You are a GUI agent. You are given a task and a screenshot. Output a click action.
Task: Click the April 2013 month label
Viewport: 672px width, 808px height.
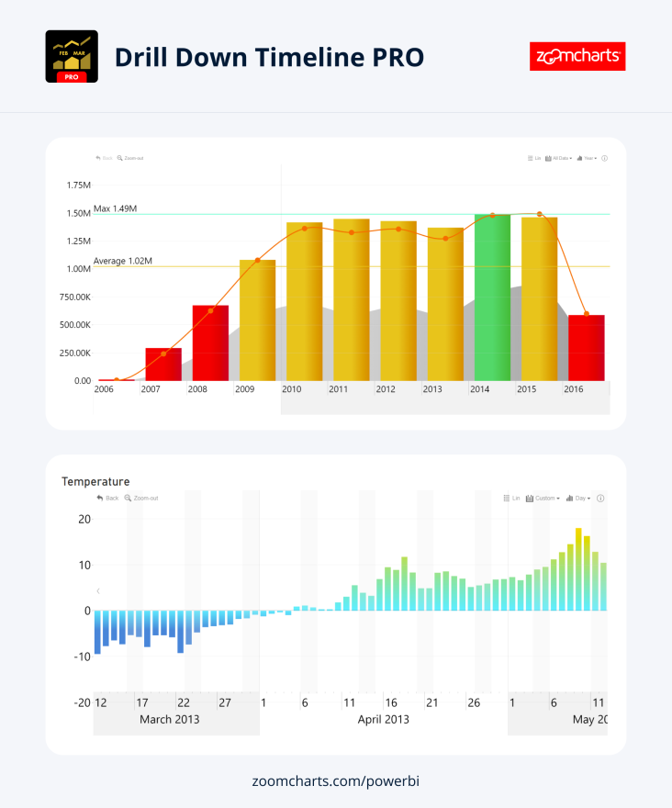[384, 719]
